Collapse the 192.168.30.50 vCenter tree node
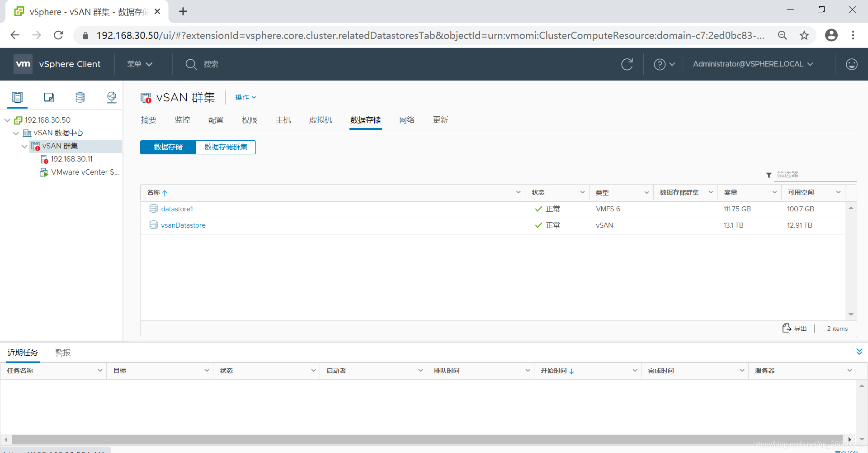The image size is (868, 453). [x=7, y=120]
